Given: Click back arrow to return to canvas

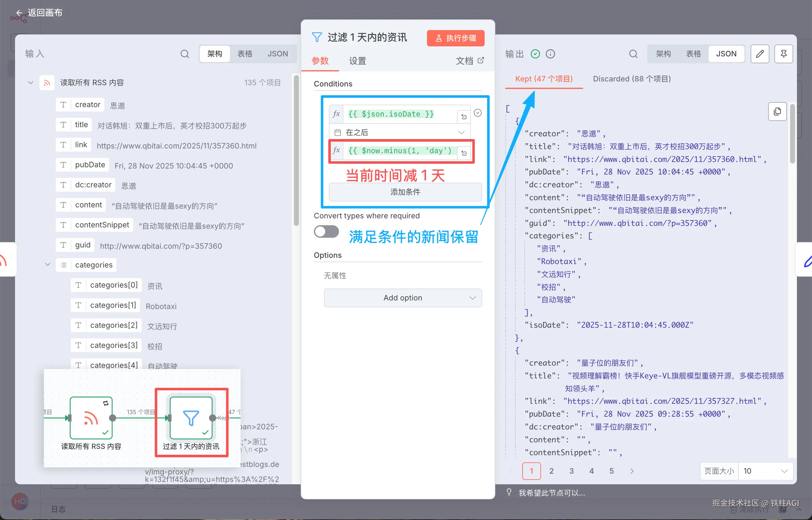Looking at the screenshot, I should click(19, 13).
